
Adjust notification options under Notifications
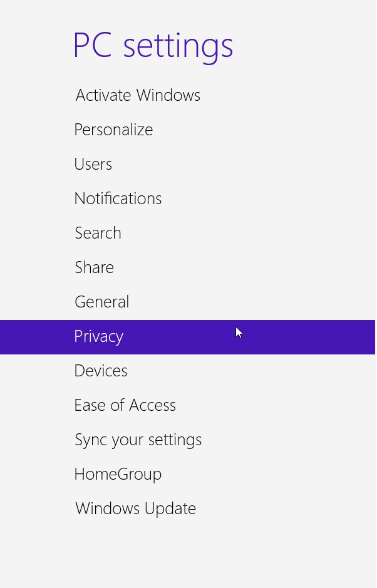[118, 199]
